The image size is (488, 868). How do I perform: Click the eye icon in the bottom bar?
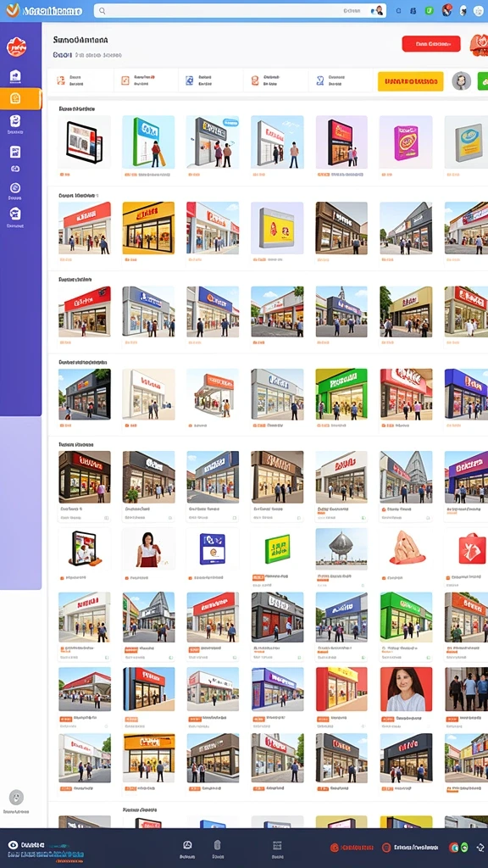pos(14,845)
